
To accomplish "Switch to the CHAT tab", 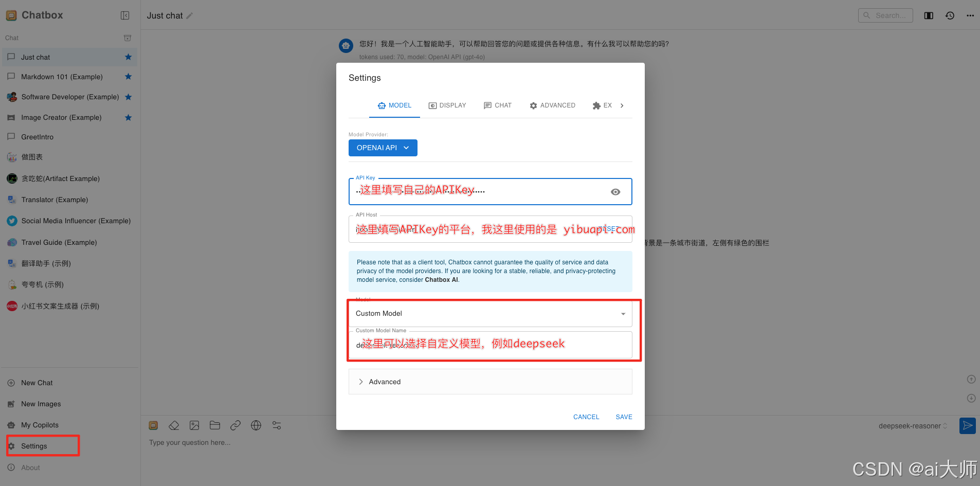I will (498, 105).
